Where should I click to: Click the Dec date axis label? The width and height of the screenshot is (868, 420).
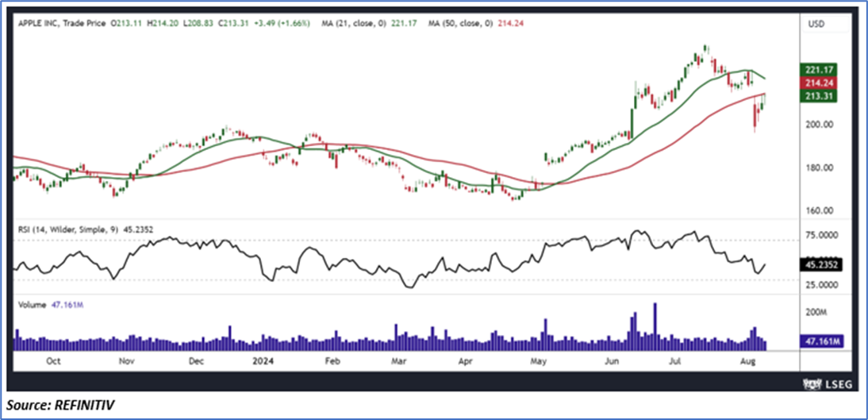pos(197,361)
